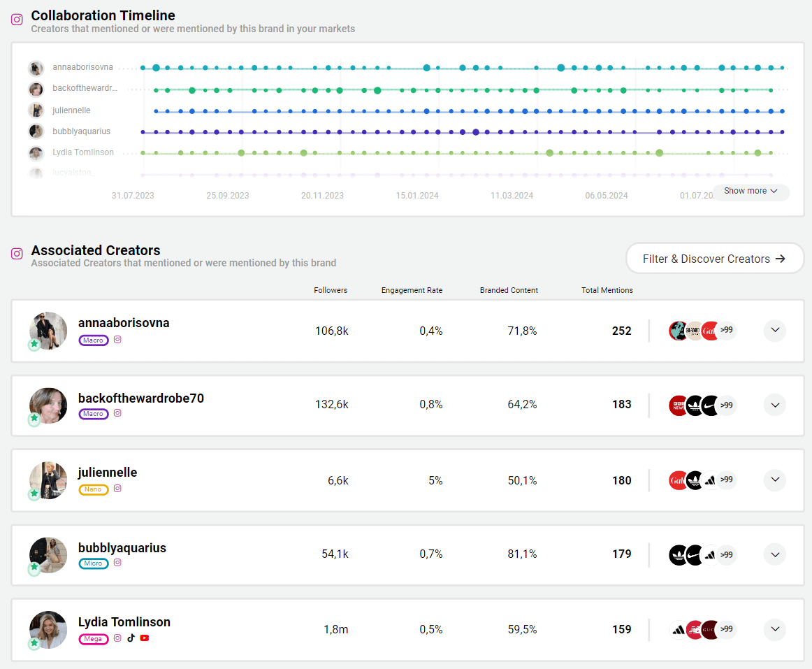Click the Instagram icon beside Associated Creators
The image size is (812, 669).
(17, 254)
